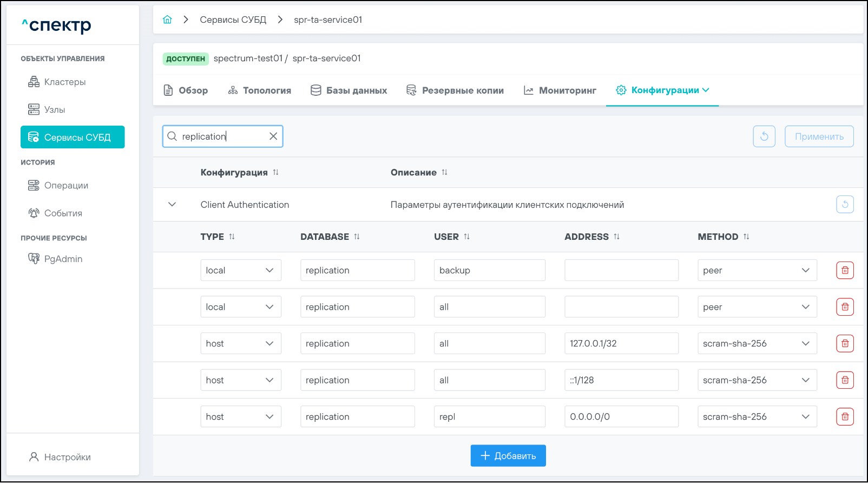Reset the Client Authentication section
Image resolution: width=868 pixels, height=483 pixels.
click(844, 205)
